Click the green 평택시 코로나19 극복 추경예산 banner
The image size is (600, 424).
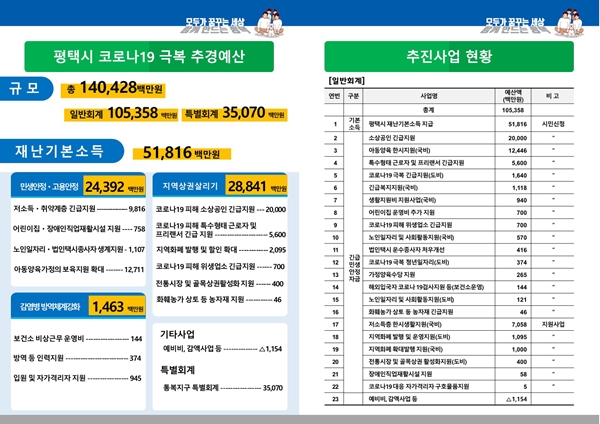tap(150, 55)
